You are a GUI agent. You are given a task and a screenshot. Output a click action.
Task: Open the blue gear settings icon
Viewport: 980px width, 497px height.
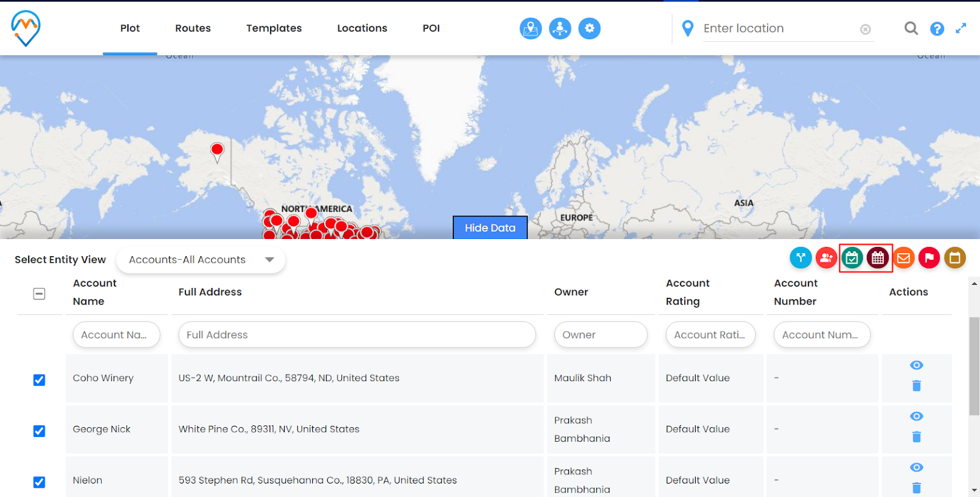(x=589, y=28)
